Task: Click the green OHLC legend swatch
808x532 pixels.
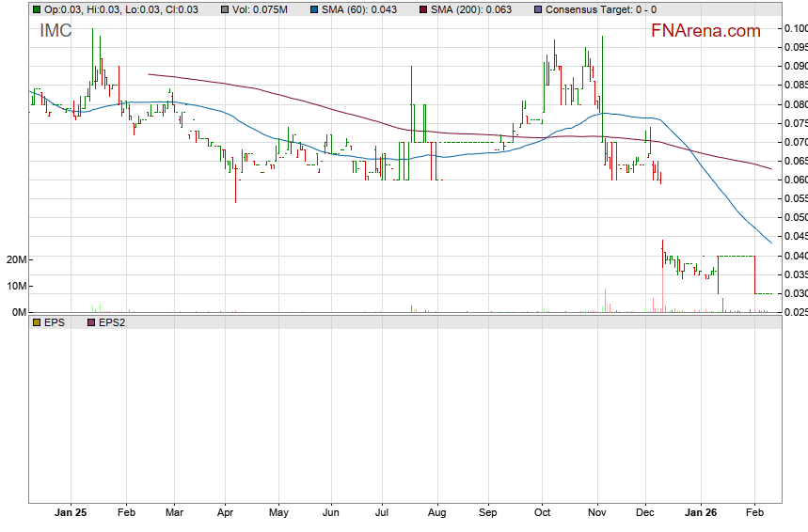Action: click(x=36, y=9)
